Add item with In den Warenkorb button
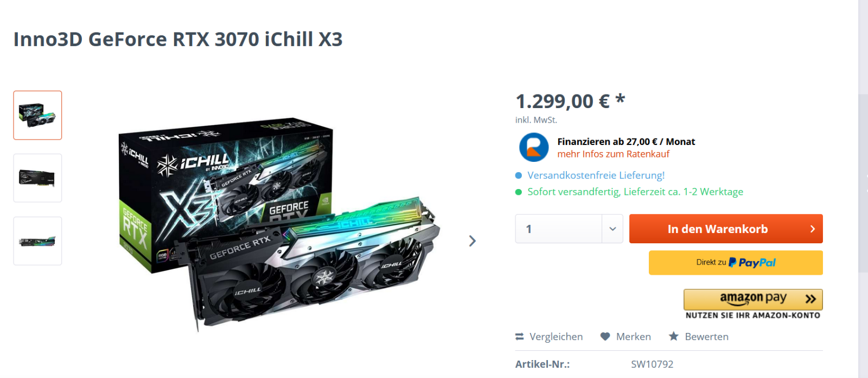This screenshot has height=378, width=868. tap(726, 229)
